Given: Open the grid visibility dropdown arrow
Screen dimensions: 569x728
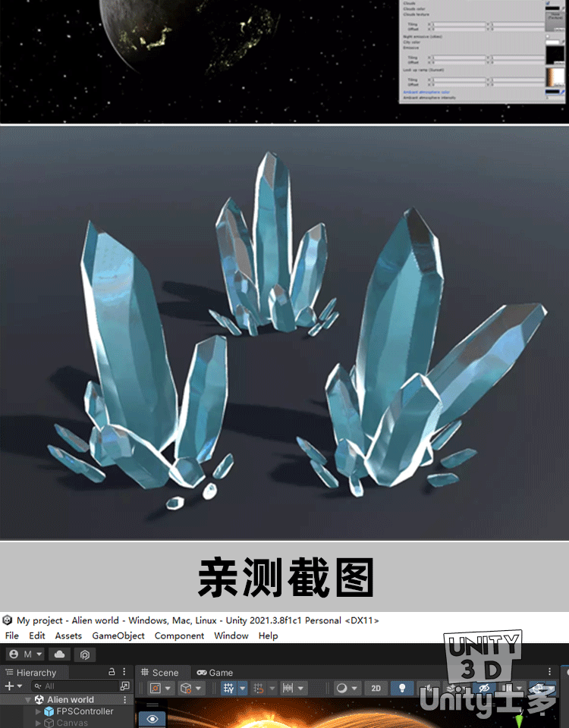Looking at the screenshot, I should click(x=243, y=688).
